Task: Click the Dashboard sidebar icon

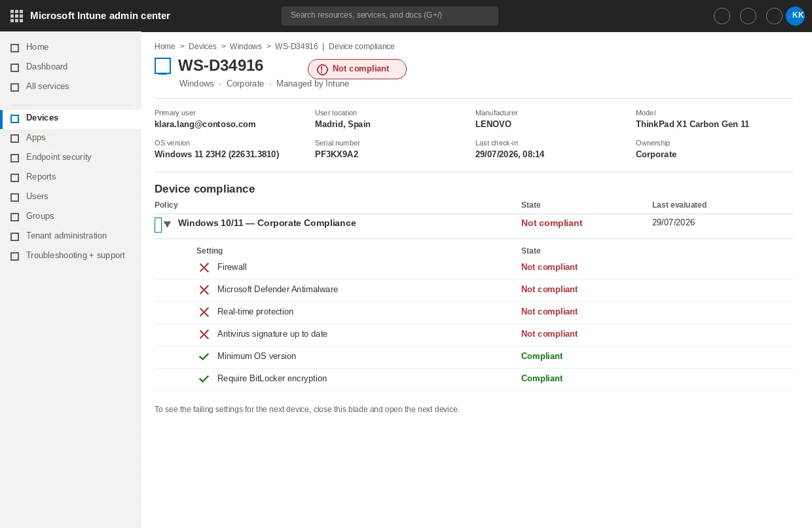Action: pyautogui.click(x=14, y=67)
